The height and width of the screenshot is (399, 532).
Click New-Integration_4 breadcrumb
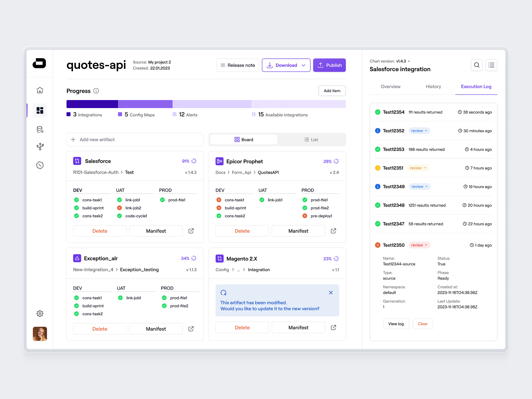point(93,269)
